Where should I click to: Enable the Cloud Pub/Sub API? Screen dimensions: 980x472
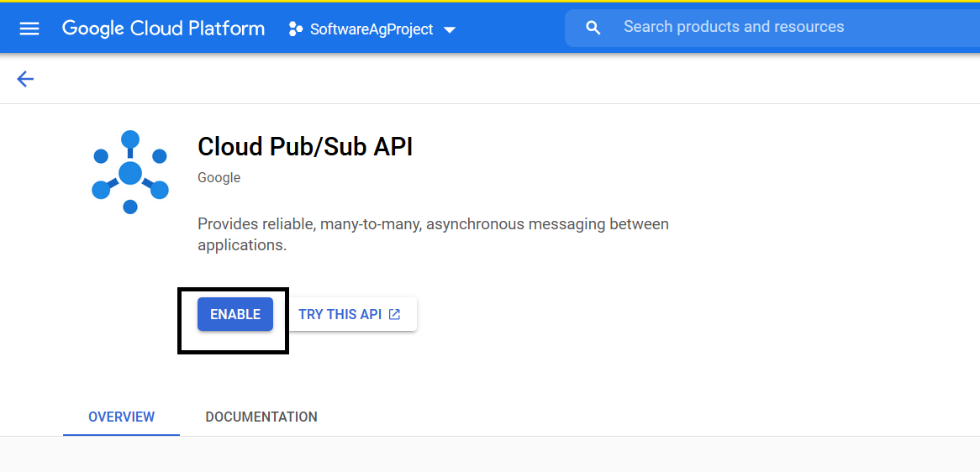point(235,314)
